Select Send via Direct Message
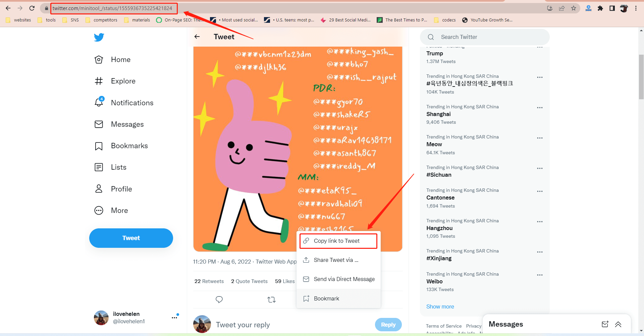Image resolution: width=644 pixels, height=336 pixels. pyautogui.click(x=338, y=279)
